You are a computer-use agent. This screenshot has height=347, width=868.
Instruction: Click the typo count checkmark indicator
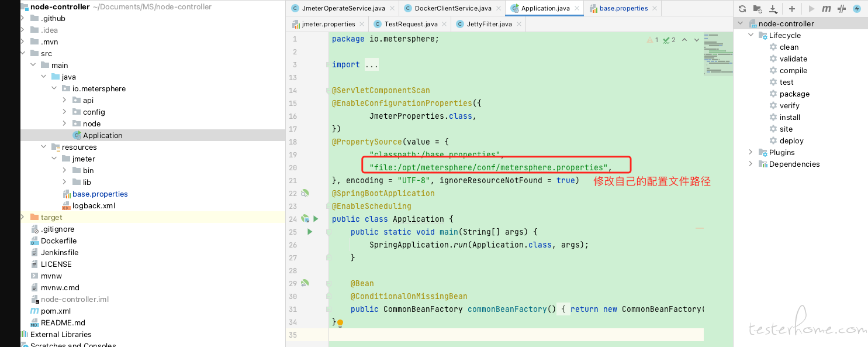click(x=669, y=40)
